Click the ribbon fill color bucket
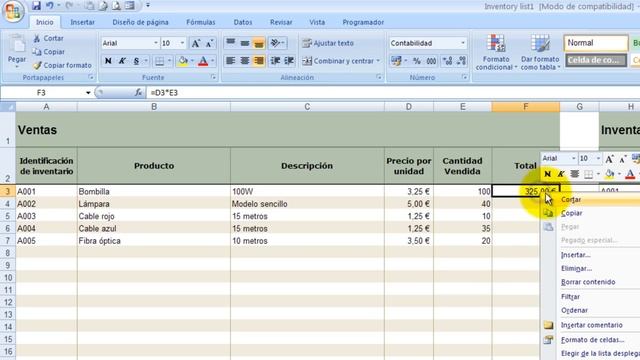 tap(183, 61)
